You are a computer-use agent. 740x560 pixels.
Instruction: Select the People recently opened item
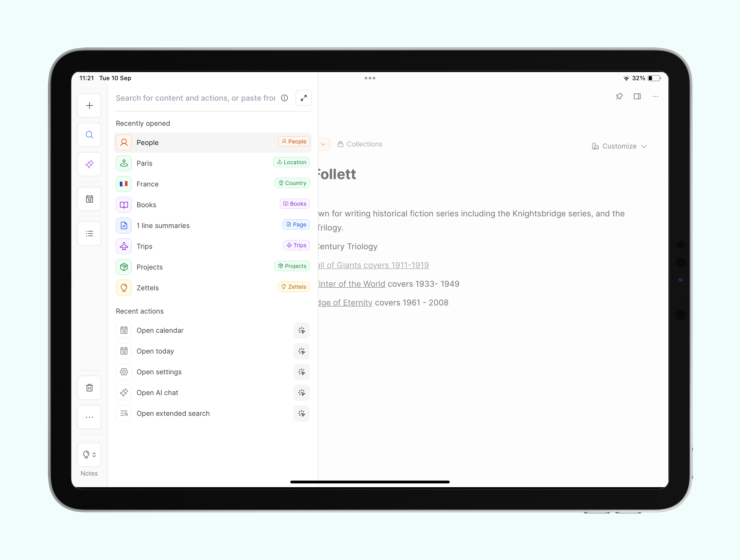(212, 142)
